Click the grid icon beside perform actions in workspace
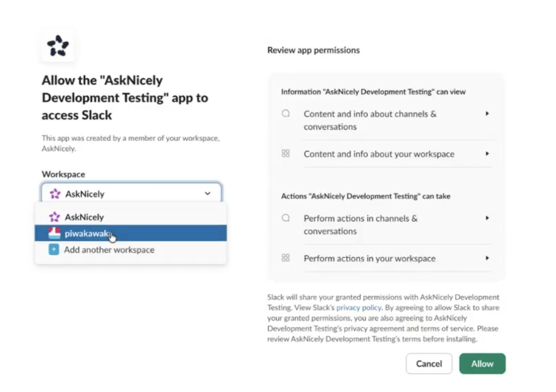Screen dimensions: 556x392 [286, 258]
